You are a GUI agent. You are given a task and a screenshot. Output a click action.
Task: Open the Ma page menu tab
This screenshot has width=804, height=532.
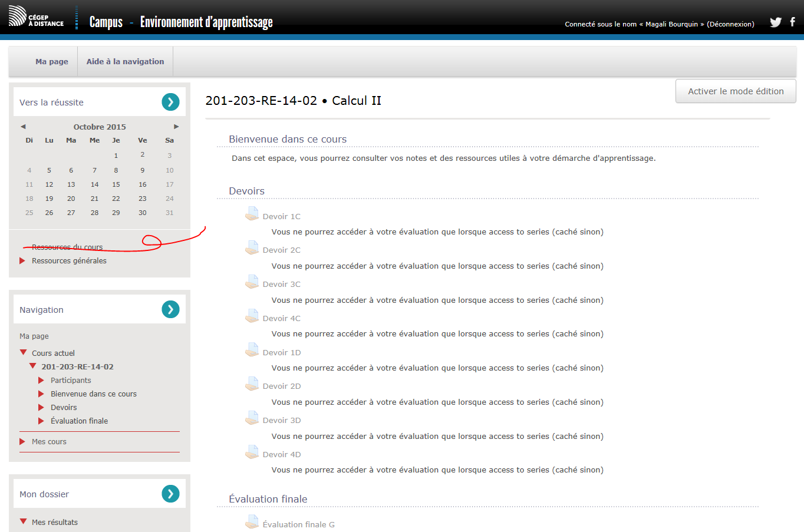pyautogui.click(x=51, y=61)
